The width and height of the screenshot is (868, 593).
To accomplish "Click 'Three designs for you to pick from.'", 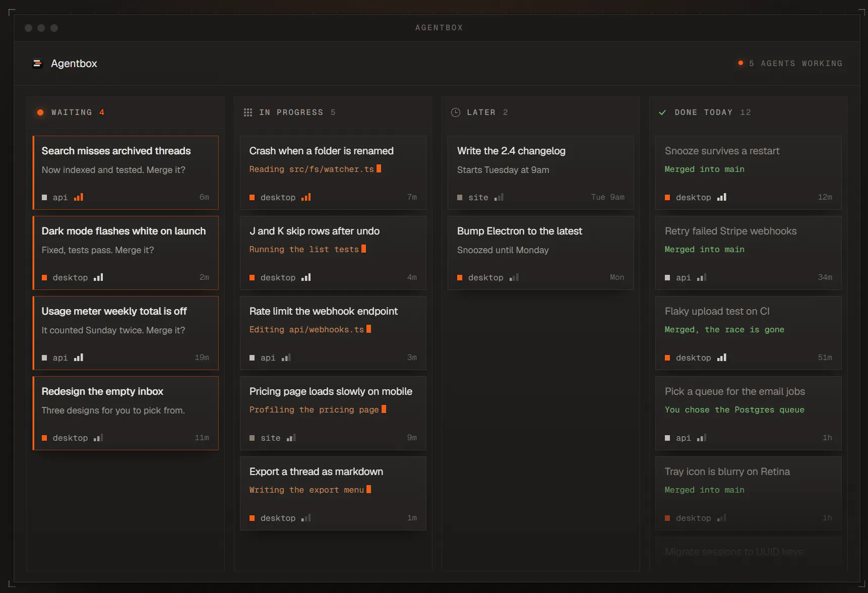I will 113,410.
